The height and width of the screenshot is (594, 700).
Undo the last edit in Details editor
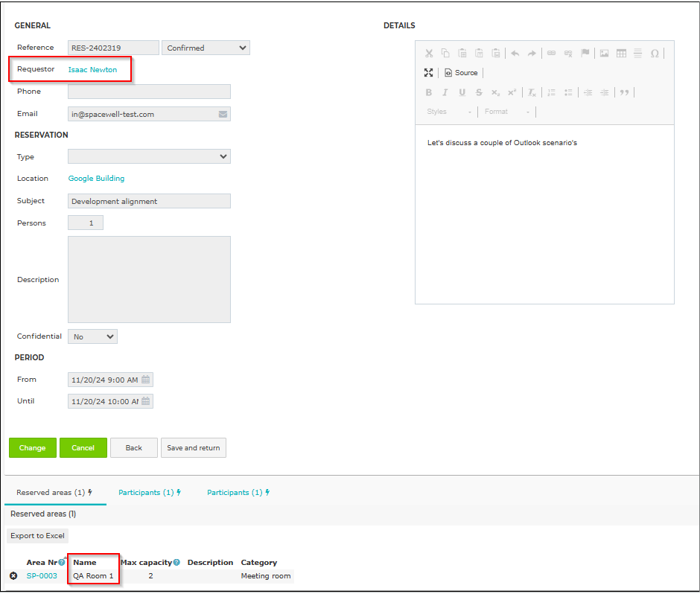coord(515,54)
